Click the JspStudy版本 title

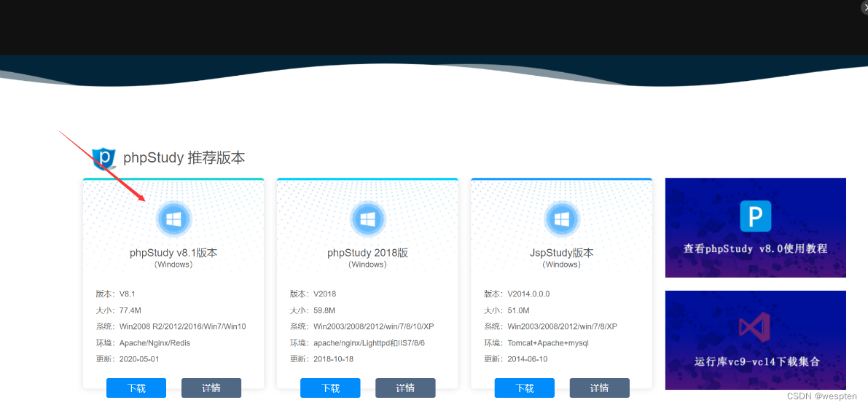pos(562,253)
